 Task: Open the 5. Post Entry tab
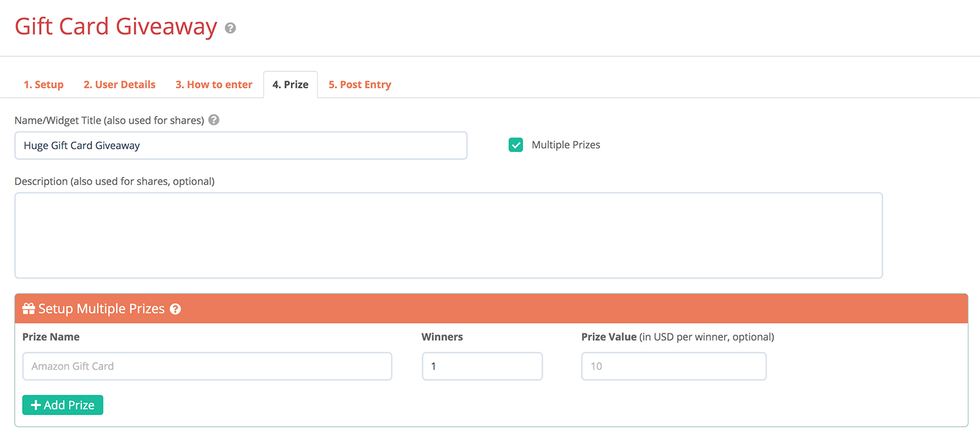tap(360, 85)
